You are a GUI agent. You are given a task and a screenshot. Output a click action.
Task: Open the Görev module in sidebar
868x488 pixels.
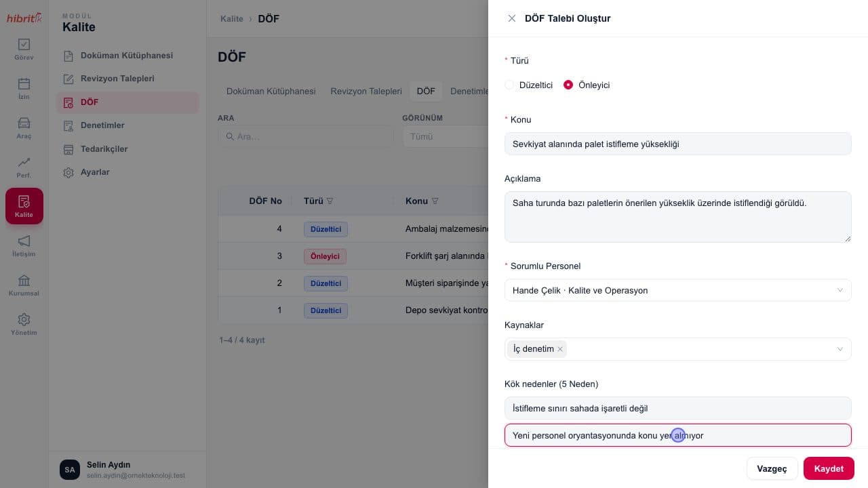click(24, 49)
